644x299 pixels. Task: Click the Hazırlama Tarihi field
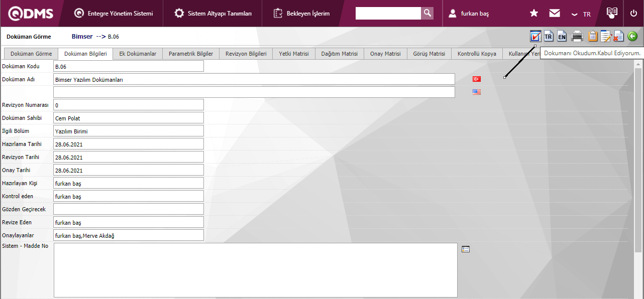[x=129, y=144]
